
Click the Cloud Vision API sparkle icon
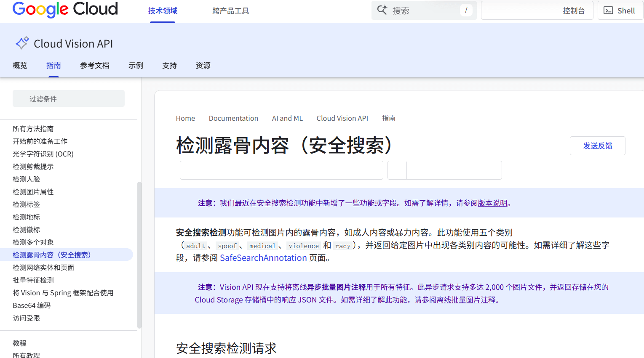22,43
